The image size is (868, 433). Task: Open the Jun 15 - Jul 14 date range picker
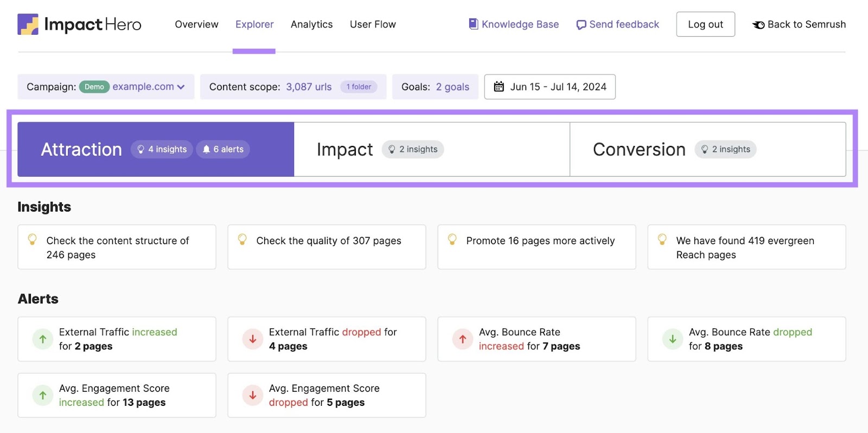click(550, 87)
